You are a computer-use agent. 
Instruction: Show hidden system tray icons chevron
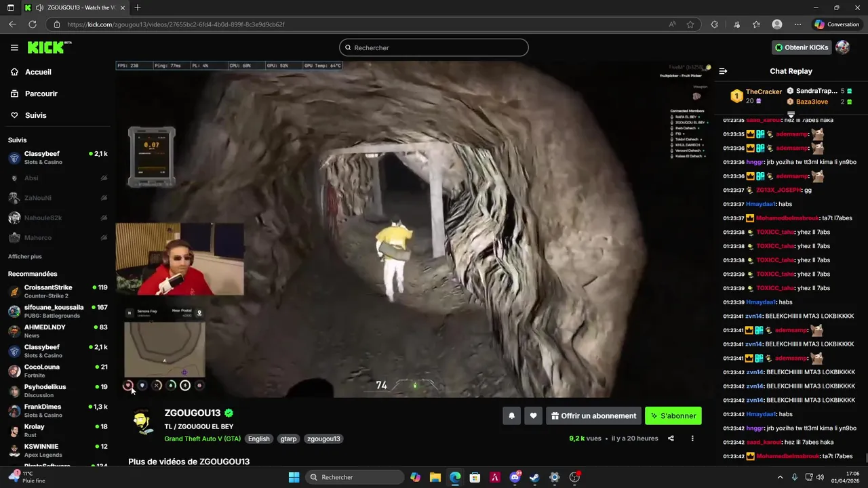780,477
